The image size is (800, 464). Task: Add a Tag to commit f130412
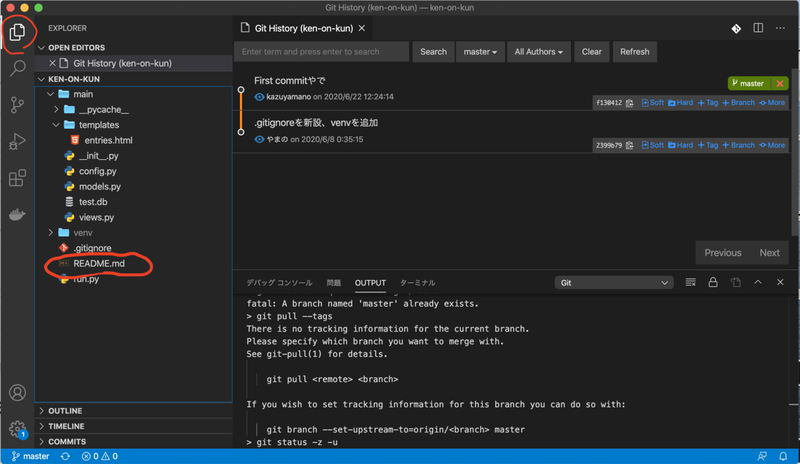point(708,103)
